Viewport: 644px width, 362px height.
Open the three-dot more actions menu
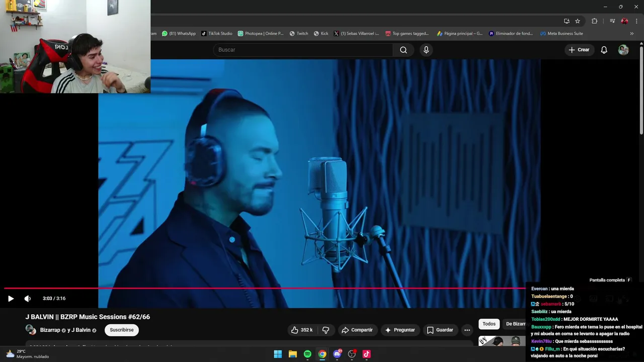pyautogui.click(x=467, y=330)
